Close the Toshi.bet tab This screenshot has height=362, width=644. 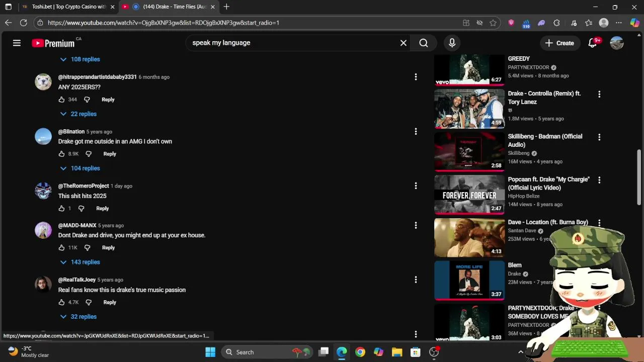[112, 7]
